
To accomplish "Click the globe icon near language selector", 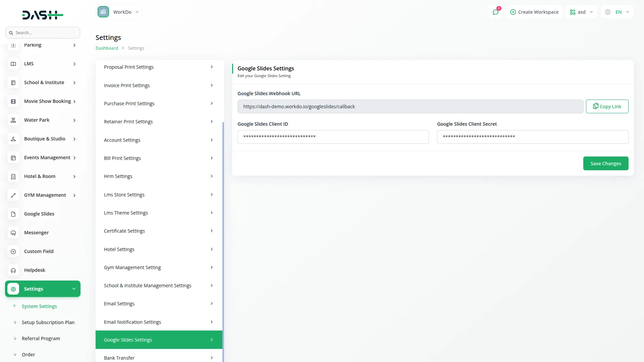I will 608,12.
